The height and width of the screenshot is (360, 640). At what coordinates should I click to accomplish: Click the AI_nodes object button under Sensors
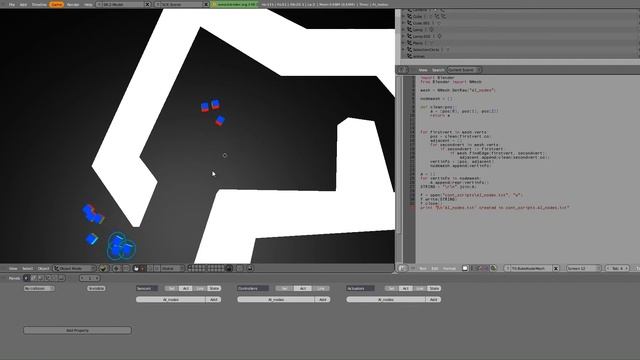point(171,300)
